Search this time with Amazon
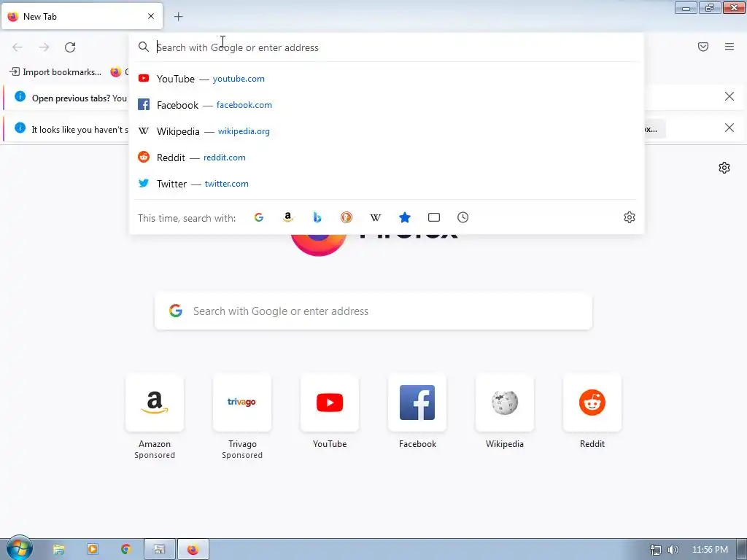 (287, 217)
